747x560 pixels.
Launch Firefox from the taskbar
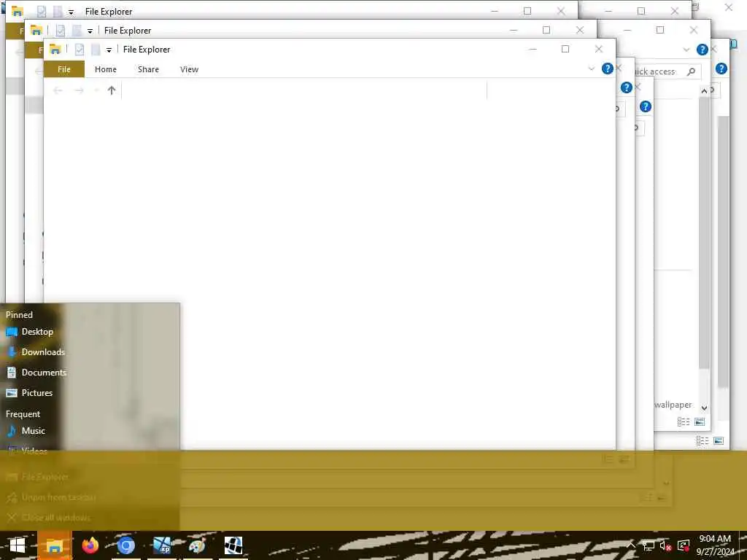(x=90, y=545)
